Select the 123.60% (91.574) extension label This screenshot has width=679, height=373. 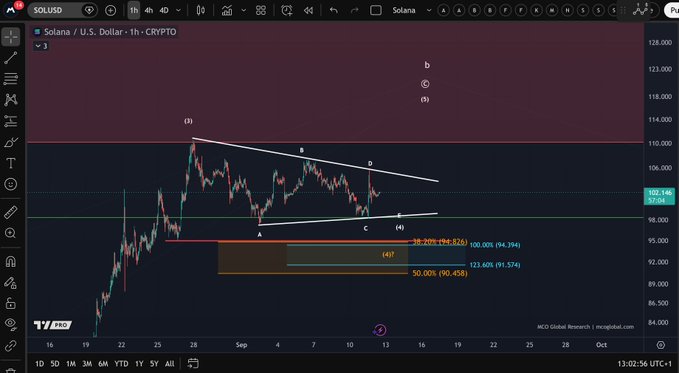tap(495, 265)
